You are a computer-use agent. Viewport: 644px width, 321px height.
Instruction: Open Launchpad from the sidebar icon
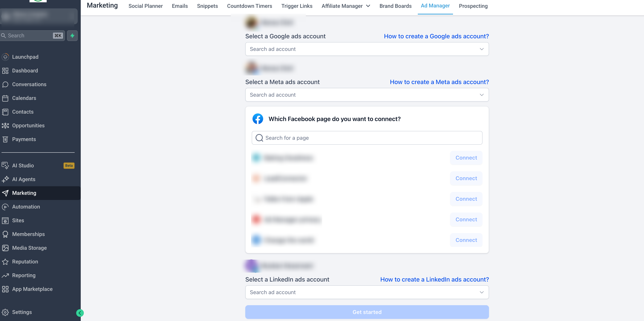(x=5, y=57)
